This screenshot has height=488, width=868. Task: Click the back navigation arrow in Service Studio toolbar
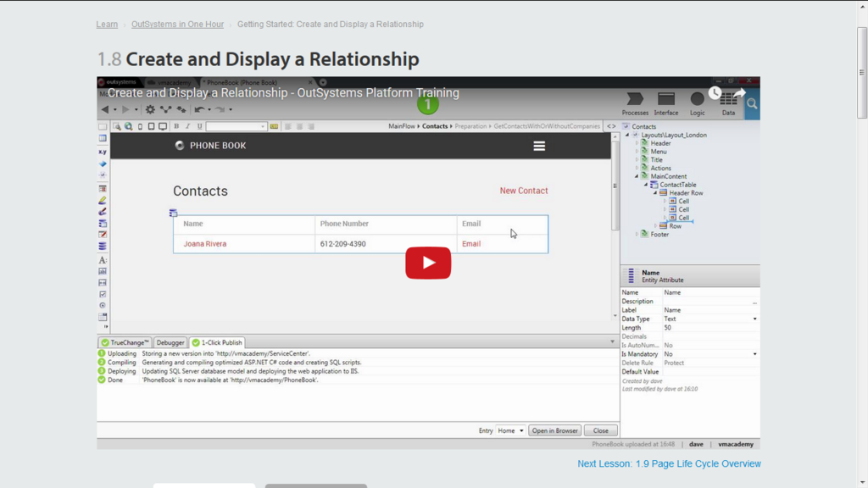tap(104, 109)
